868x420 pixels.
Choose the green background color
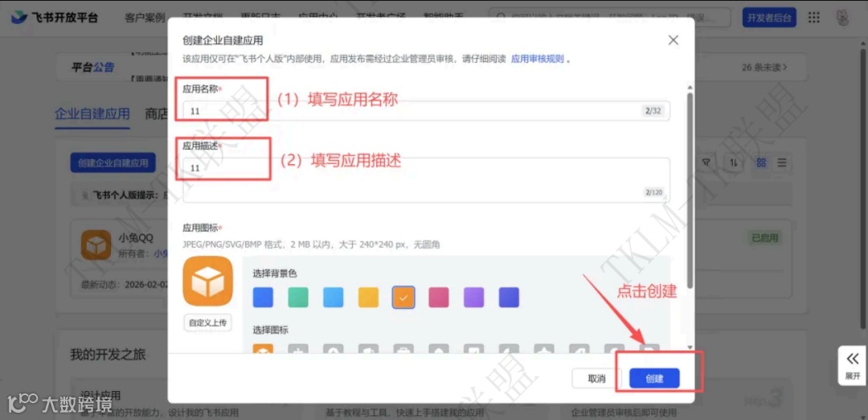click(298, 298)
